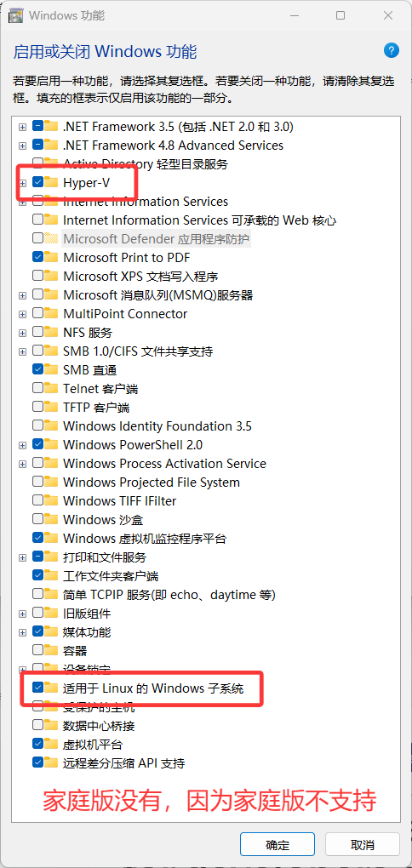The image size is (412, 868).
Task: Minimize the Windows 功能 window
Action: click(293, 15)
